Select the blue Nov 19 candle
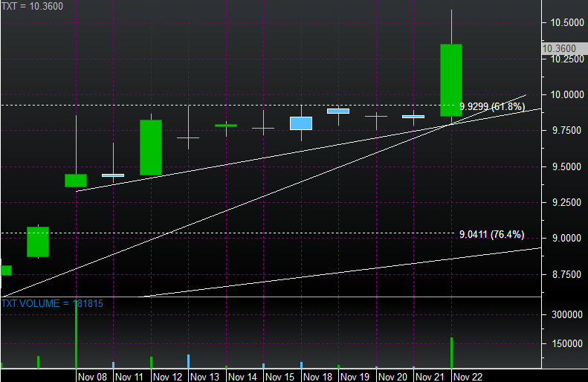Screen dimensions: 588x382 coord(338,111)
